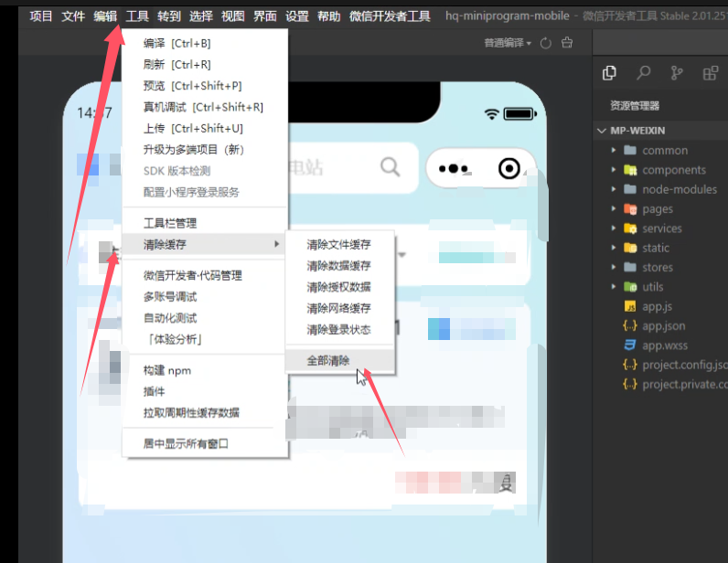Viewport: 728px width, 563px height.
Task: Choose 清除数据缓存 in submenu
Action: [340, 266]
